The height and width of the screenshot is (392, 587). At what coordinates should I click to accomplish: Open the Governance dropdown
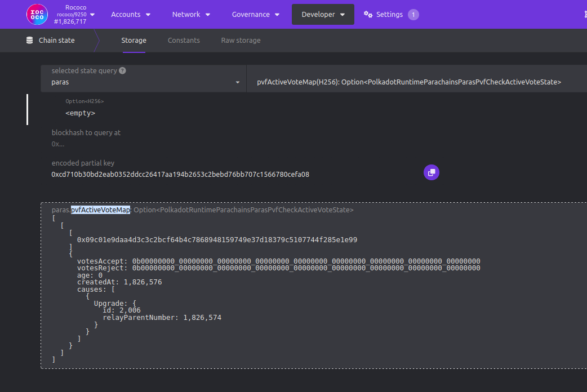click(256, 14)
